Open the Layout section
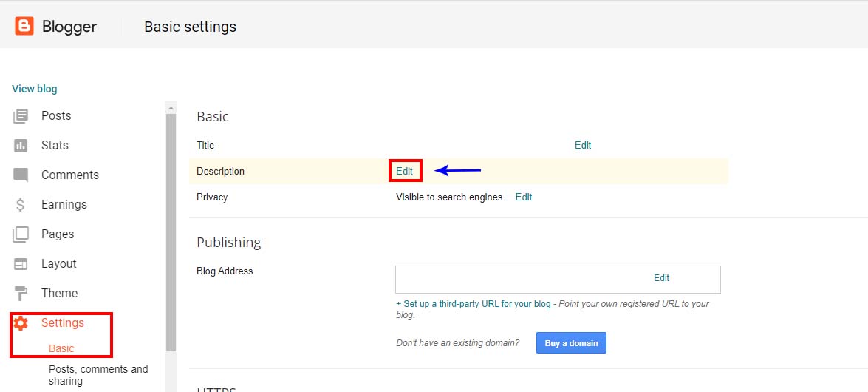The height and width of the screenshot is (392, 868). pyautogui.click(x=58, y=263)
